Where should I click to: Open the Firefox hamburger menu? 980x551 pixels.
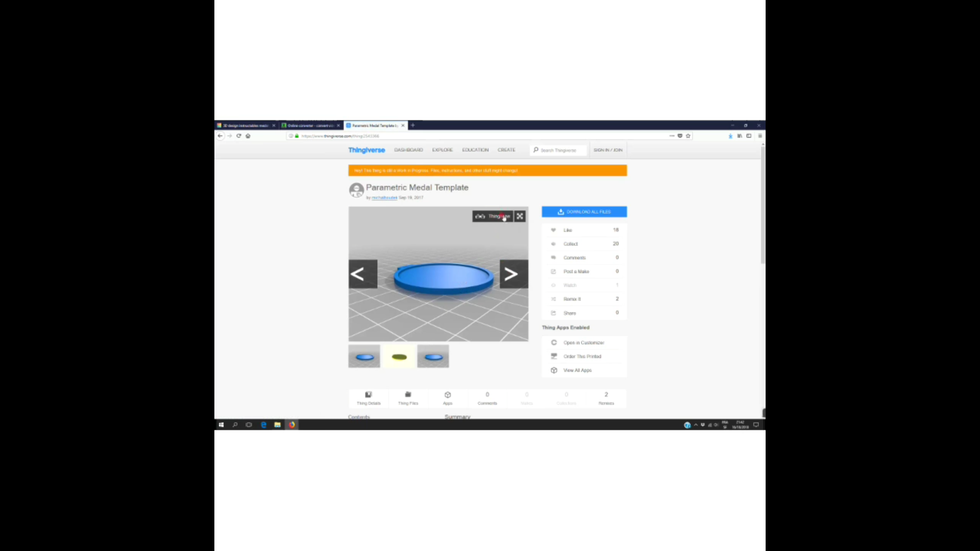point(759,136)
